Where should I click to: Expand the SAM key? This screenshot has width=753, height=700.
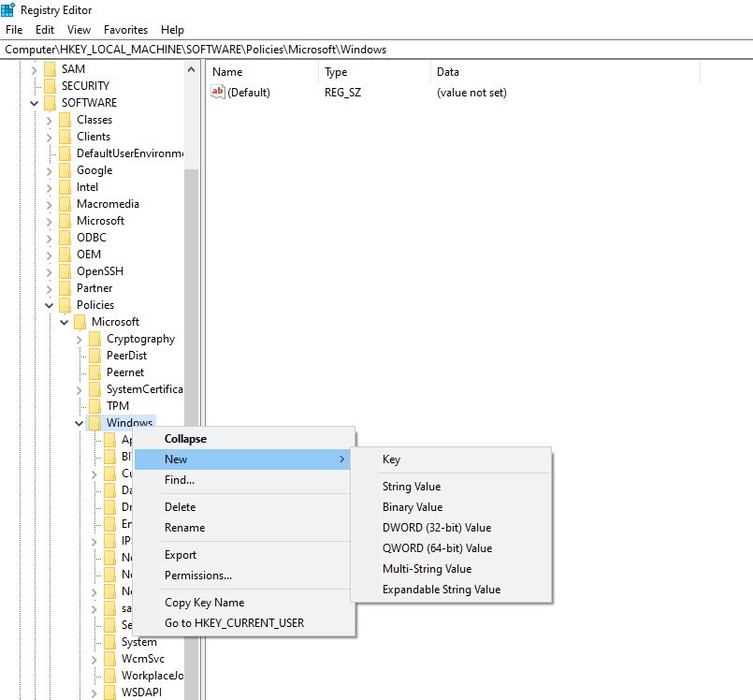click(x=34, y=70)
